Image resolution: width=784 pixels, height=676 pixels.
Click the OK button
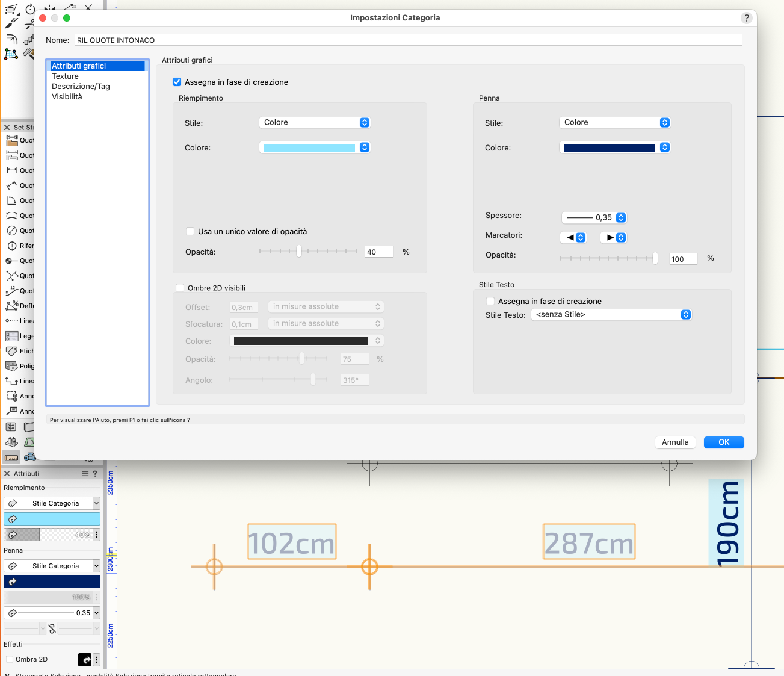(723, 442)
